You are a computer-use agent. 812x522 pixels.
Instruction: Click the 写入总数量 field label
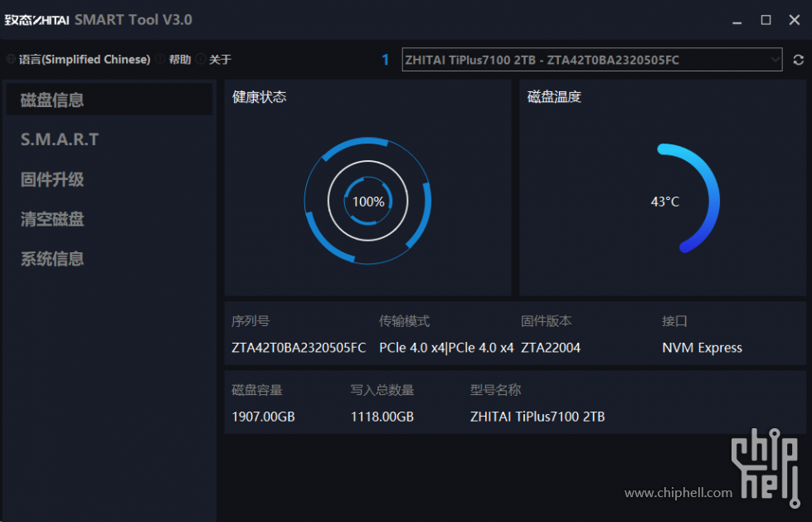382,390
